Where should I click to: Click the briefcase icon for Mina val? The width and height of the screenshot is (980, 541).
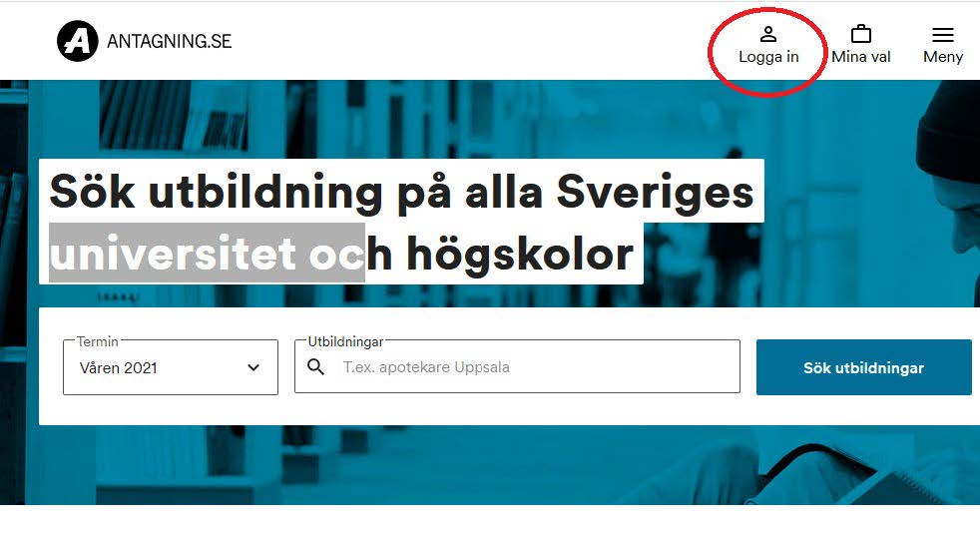[x=861, y=34]
